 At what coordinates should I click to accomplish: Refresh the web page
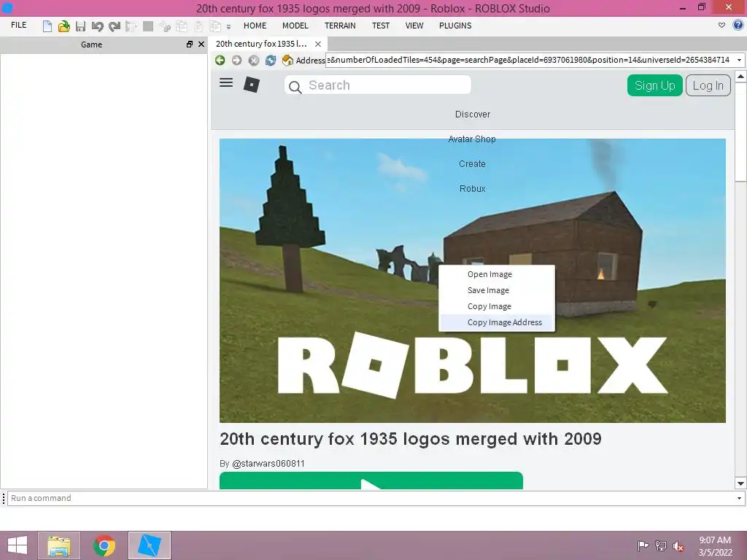[271, 60]
